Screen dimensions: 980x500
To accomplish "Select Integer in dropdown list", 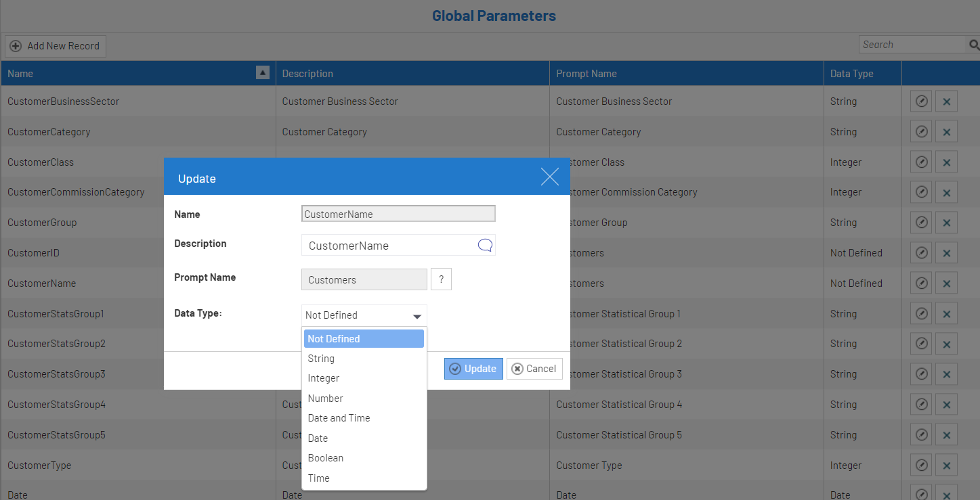I will [x=324, y=378].
